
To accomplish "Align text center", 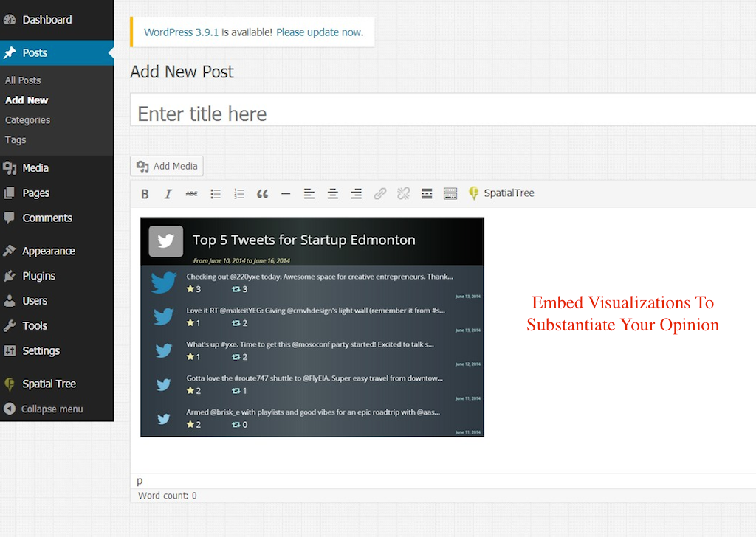I will (x=333, y=194).
